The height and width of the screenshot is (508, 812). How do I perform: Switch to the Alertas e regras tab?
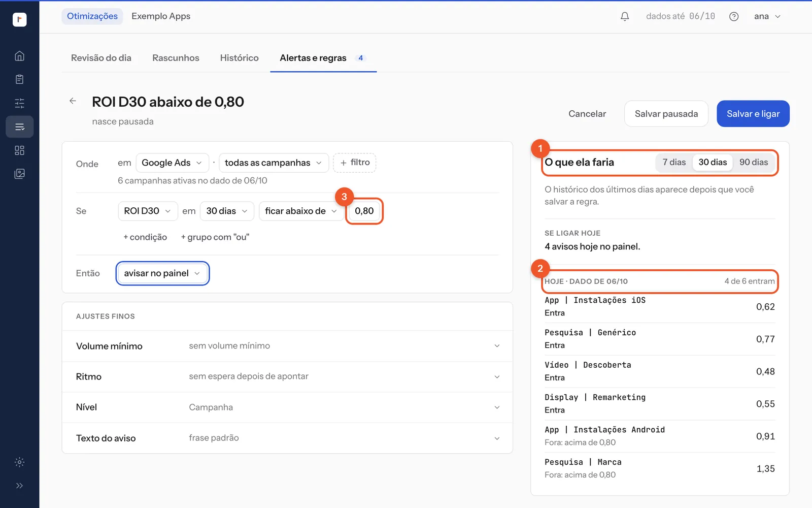point(323,58)
